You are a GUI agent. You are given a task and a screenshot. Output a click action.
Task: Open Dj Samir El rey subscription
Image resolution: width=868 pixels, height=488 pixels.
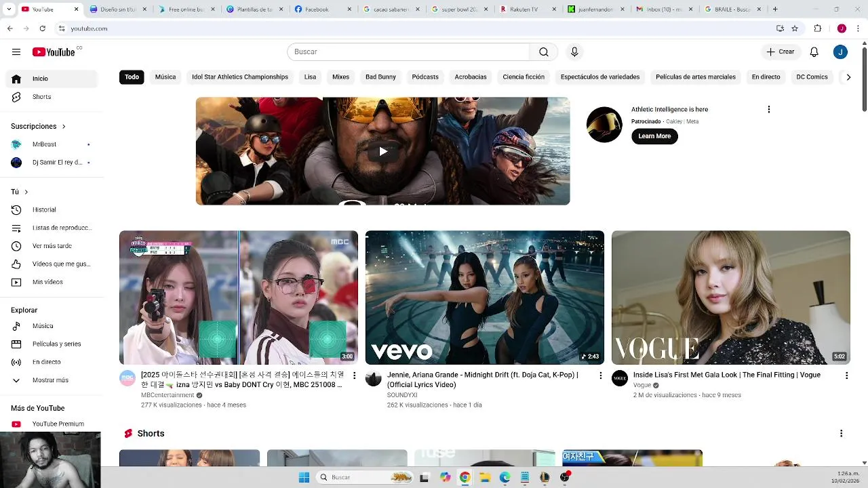click(x=52, y=163)
